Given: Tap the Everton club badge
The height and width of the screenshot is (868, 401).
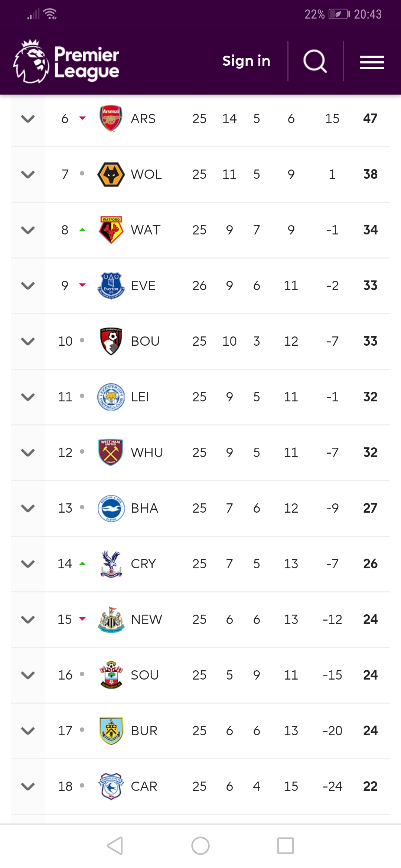Looking at the screenshot, I should click(111, 286).
